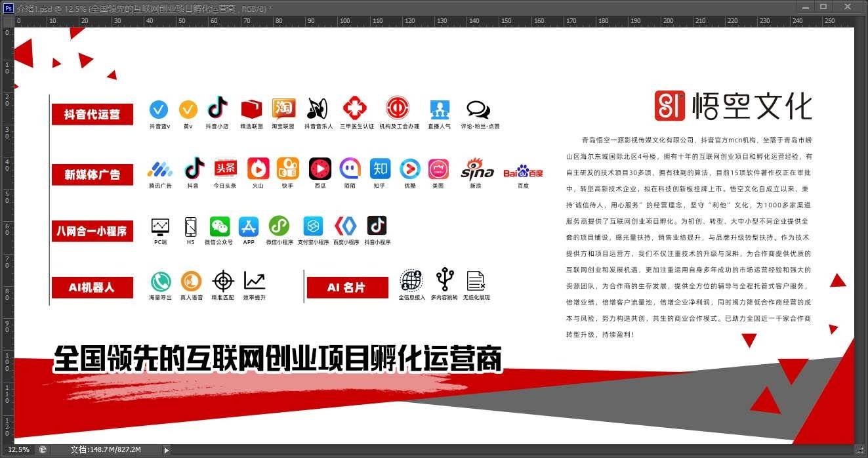Click the 精准匹配 crosshair icon
The image size is (868, 458).
pos(223,281)
